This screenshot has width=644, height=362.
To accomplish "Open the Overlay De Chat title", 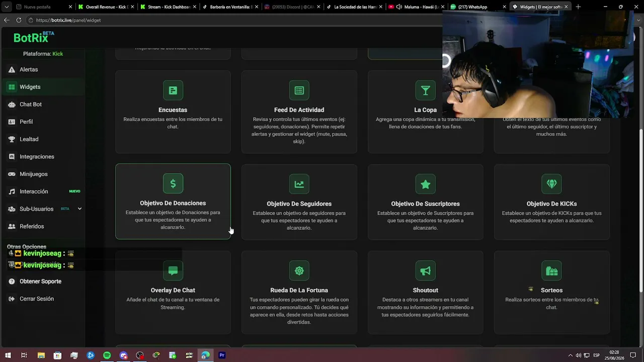I will pyautogui.click(x=173, y=290).
